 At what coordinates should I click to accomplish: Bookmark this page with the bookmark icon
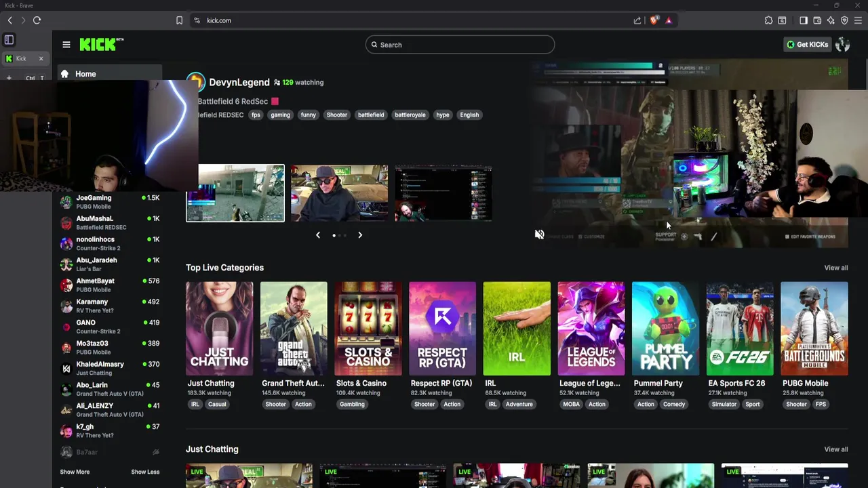(179, 20)
